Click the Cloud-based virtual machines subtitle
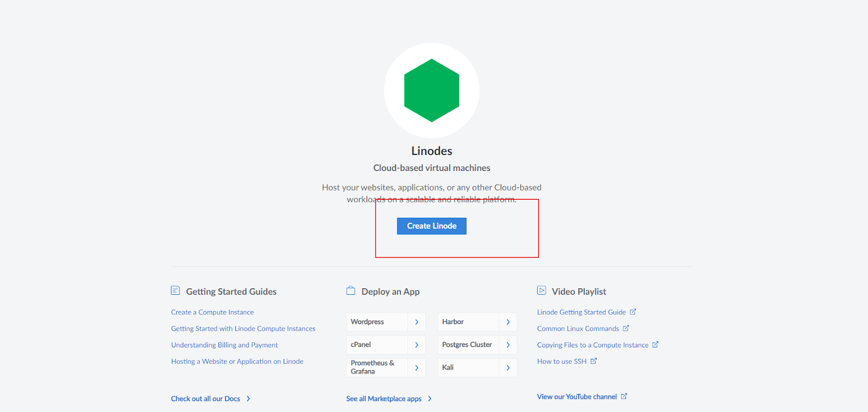Screen dimensions: 868x412 pos(432,168)
